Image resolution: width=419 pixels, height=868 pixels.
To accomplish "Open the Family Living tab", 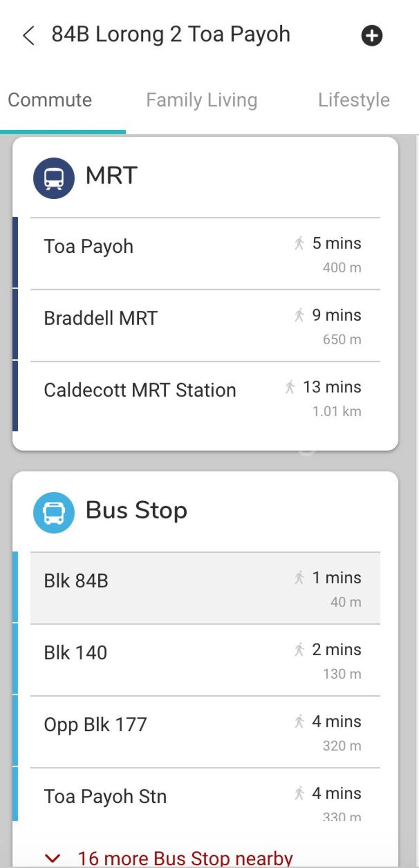I will [202, 100].
